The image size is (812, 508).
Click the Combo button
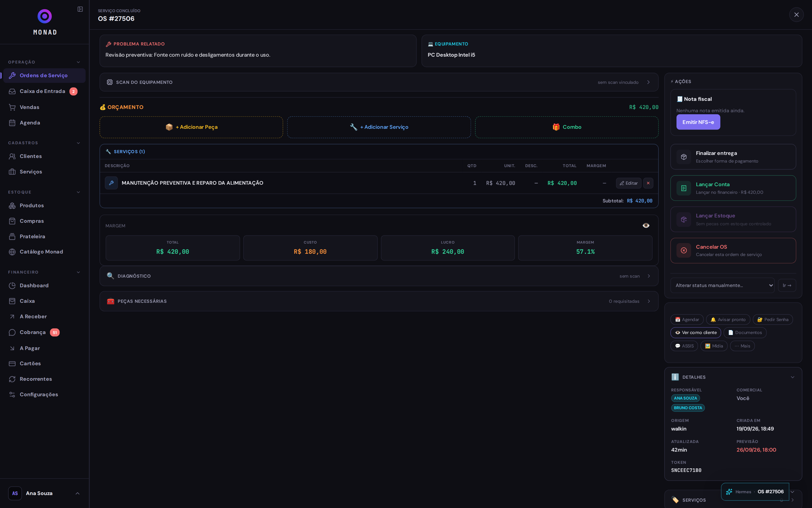click(567, 127)
